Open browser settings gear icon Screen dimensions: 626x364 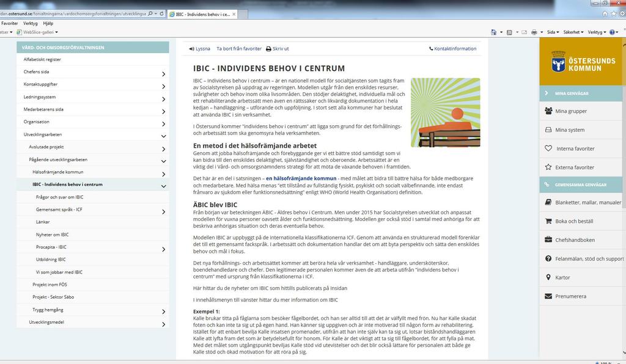(622, 13)
